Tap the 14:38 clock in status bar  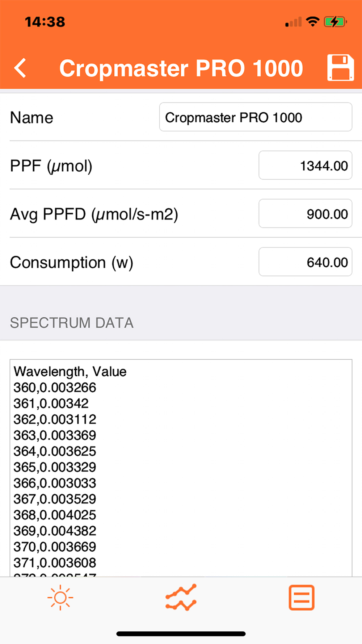click(45, 22)
